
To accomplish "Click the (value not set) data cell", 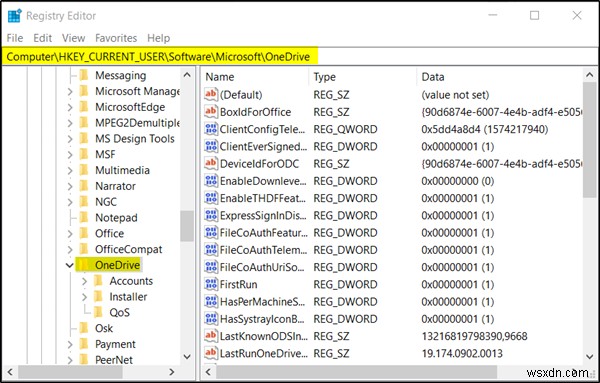I will tap(455, 95).
